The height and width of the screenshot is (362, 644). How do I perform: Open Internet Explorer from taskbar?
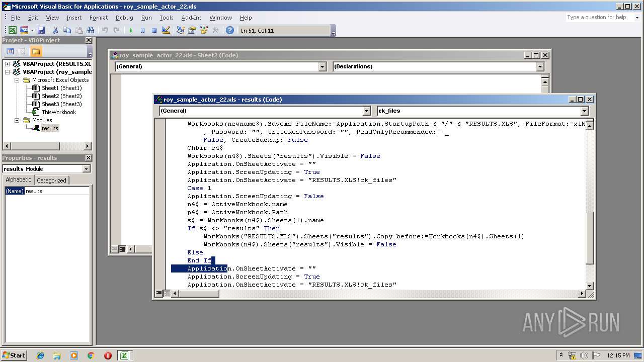[x=40, y=355]
